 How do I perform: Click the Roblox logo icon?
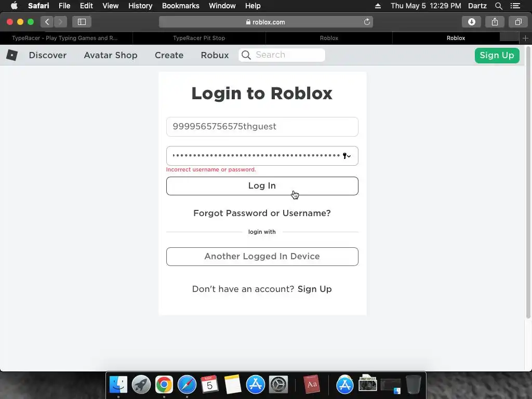click(x=12, y=55)
